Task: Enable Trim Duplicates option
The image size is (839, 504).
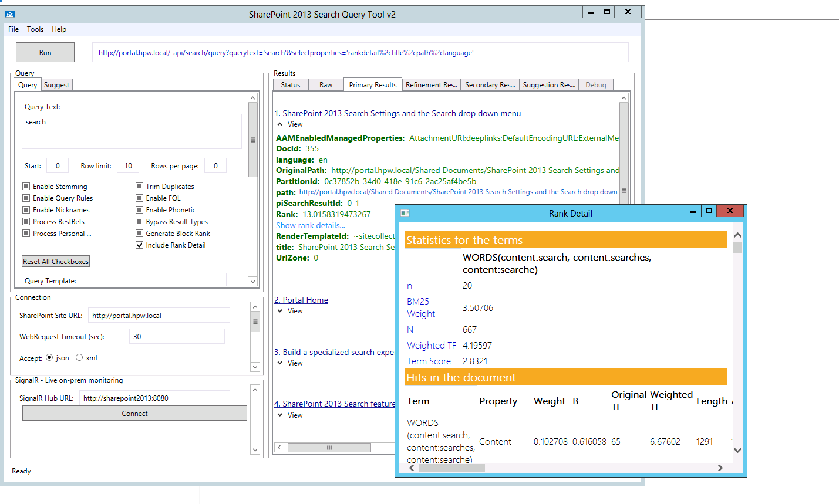Action: 139,186
